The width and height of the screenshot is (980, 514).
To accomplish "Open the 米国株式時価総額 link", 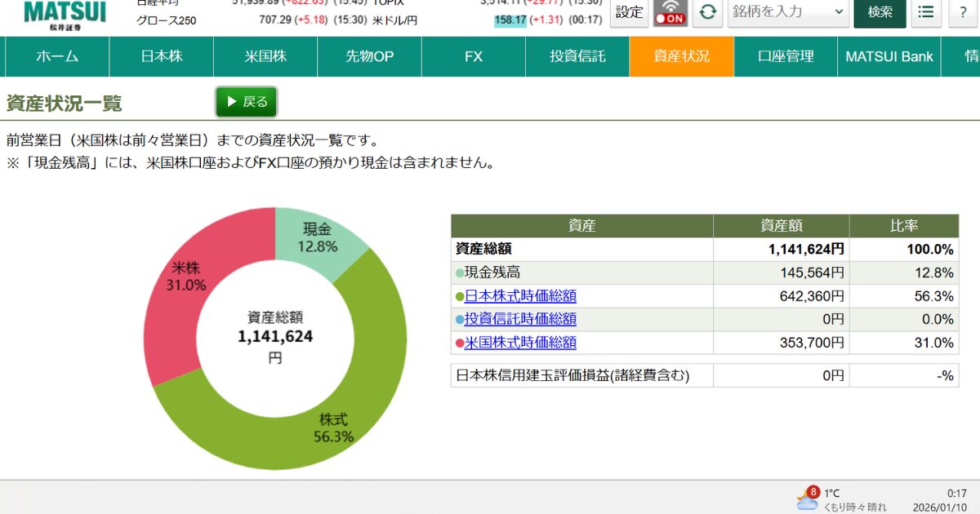I will [520, 343].
